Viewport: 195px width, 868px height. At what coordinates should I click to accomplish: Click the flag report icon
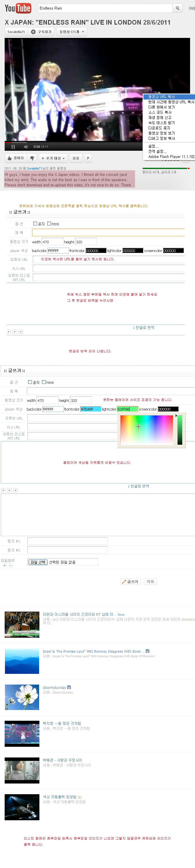click(x=88, y=158)
